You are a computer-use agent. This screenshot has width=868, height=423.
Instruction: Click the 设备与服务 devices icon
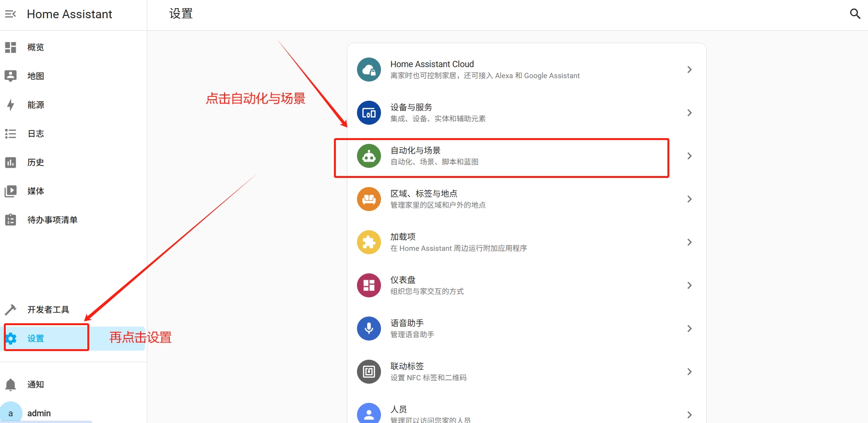pyautogui.click(x=369, y=113)
